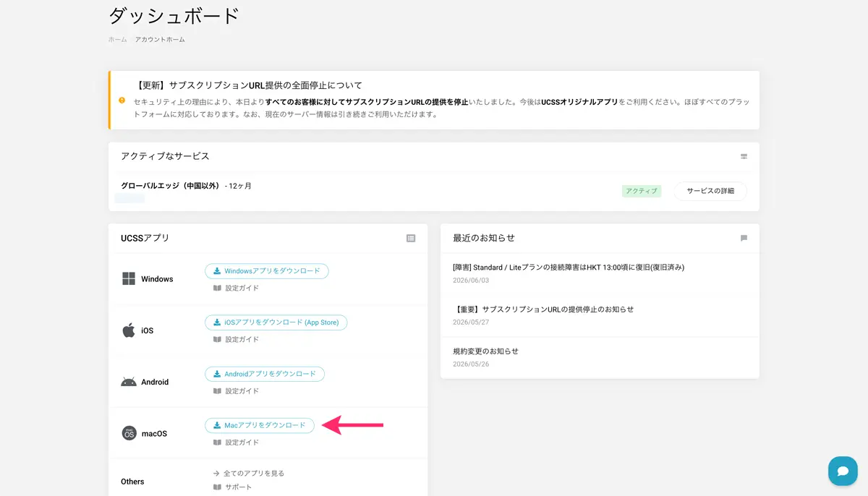The image size is (868, 496).
Task: Open 設定ガイド under macOS
Action: click(x=242, y=442)
